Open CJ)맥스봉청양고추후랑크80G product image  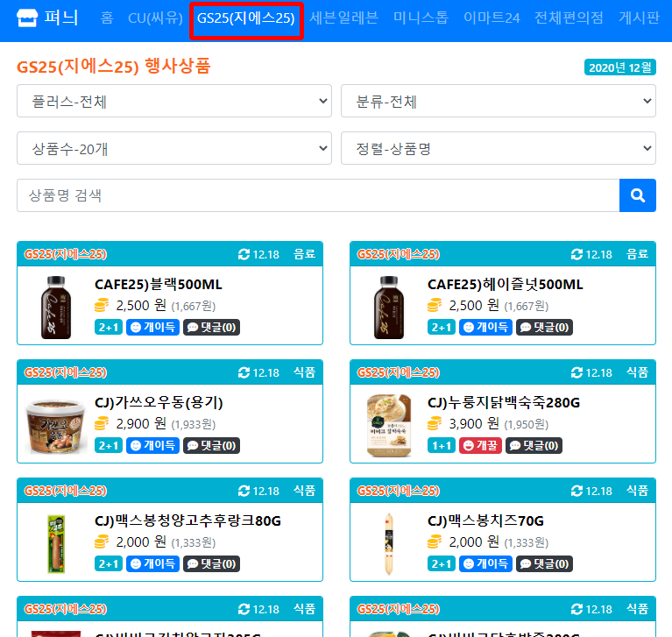56,543
